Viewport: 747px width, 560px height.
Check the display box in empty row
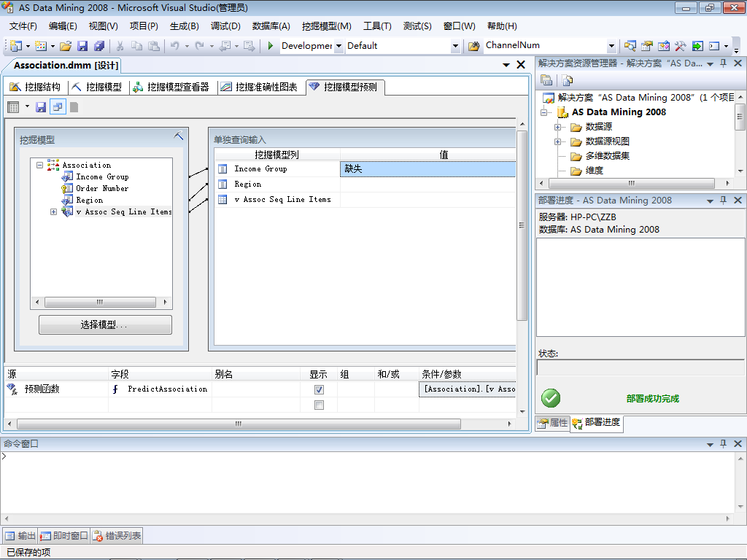pos(320,405)
